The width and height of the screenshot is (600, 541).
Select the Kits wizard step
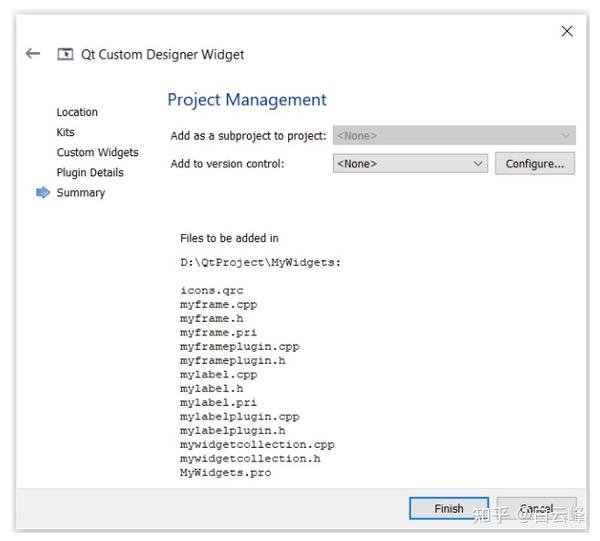(65, 132)
